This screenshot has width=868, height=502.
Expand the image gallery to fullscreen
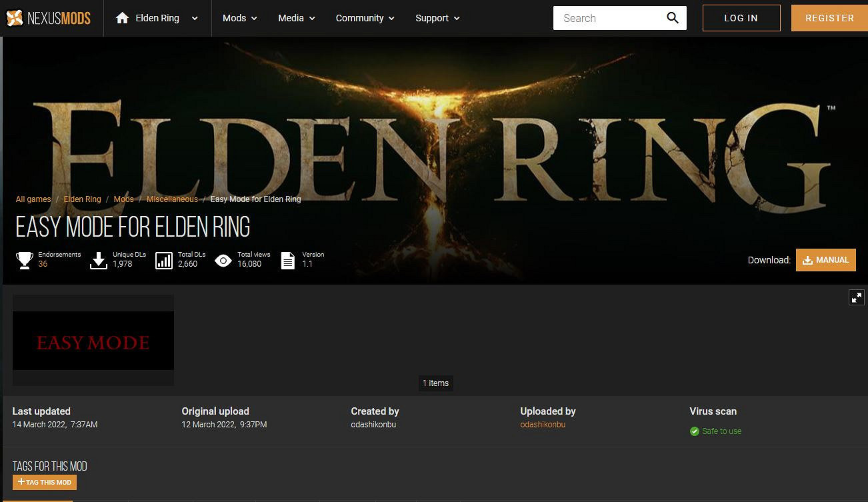(x=856, y=297)
